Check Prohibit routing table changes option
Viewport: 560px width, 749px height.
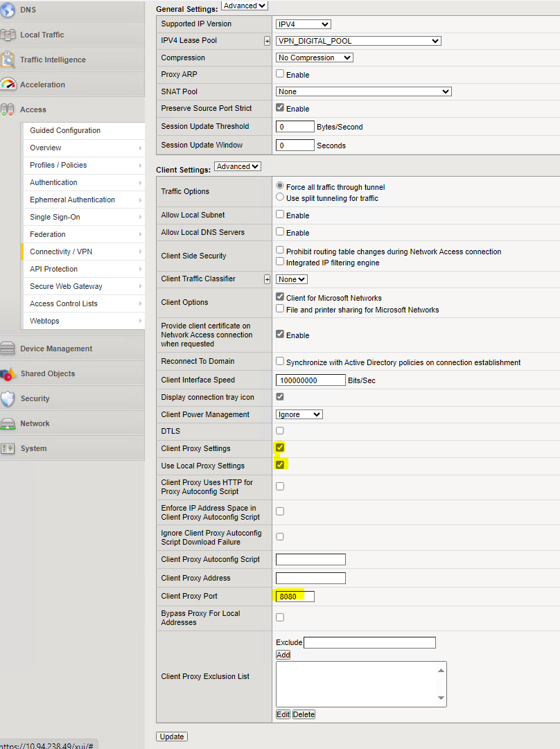click(x=280, y=250)
